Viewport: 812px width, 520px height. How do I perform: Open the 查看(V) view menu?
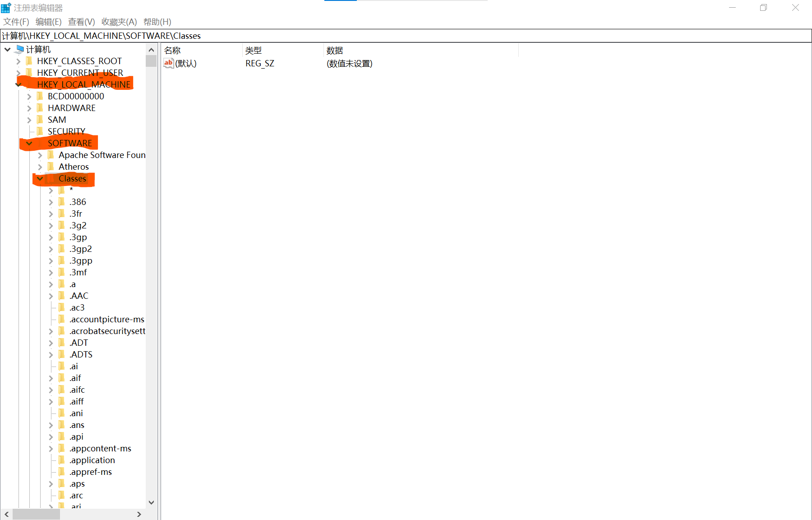click(81, 22)
